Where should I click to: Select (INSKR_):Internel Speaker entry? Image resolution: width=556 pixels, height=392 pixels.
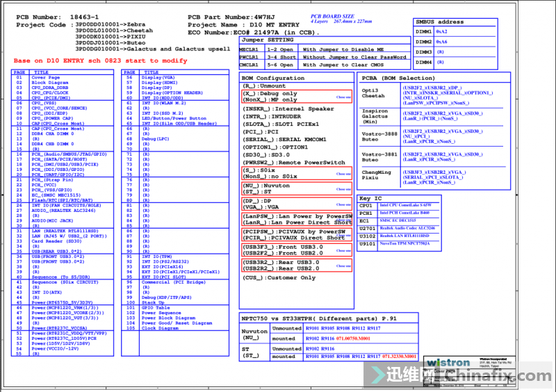tap(288, 109)
